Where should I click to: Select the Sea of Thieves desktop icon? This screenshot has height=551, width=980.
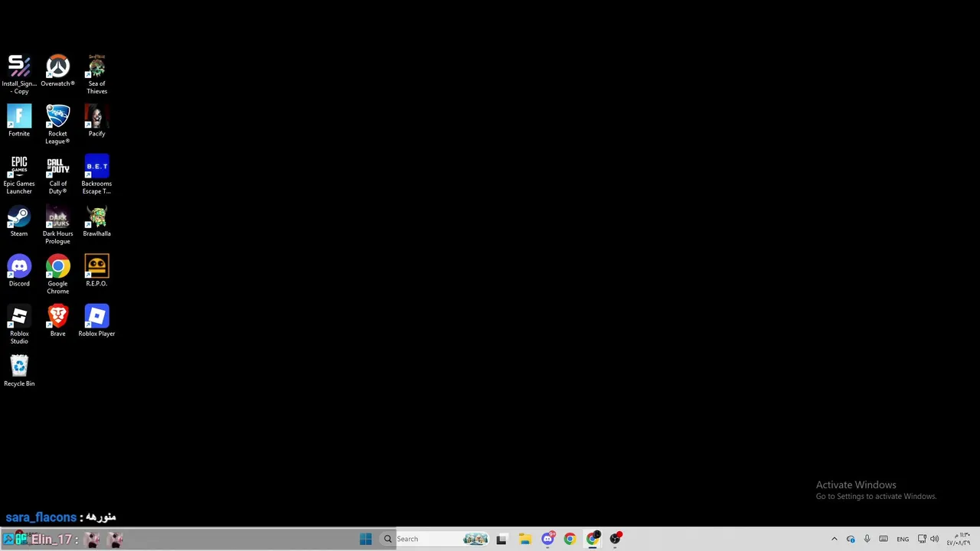(x=96, y=74)
